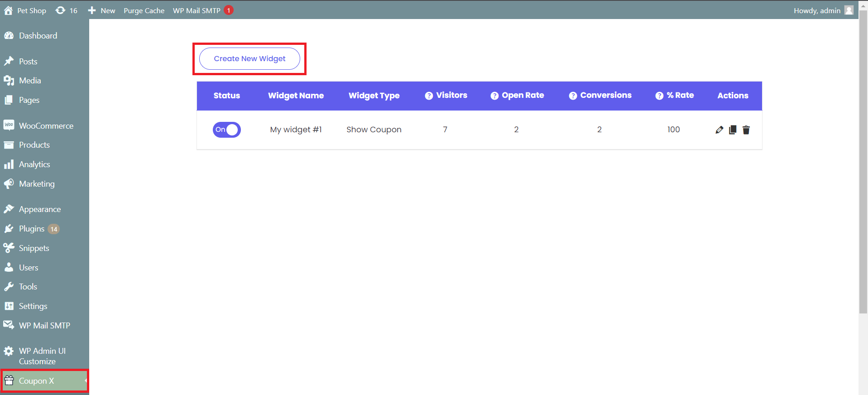Click the Coupon X gift icon
868x395 pixels.
(9, 381)
